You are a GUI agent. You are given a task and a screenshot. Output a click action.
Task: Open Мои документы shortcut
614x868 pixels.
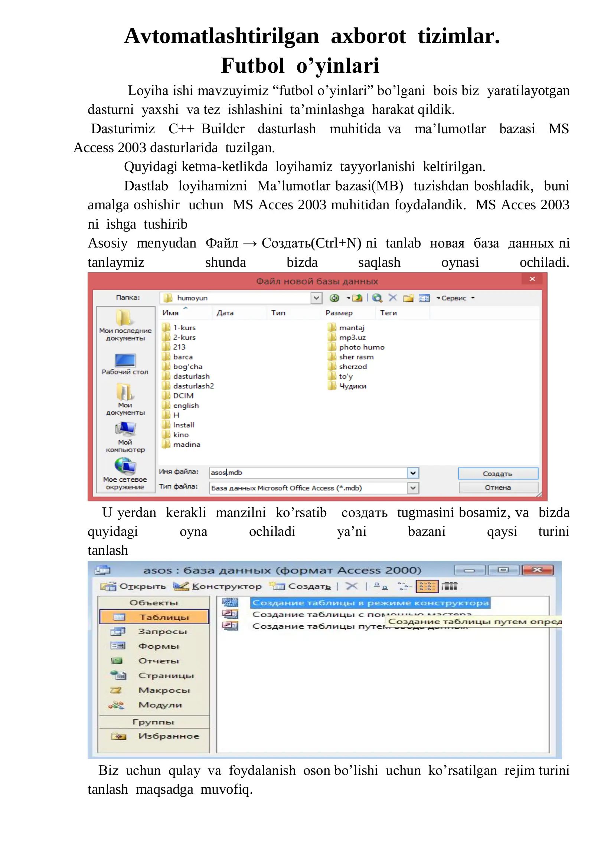click(125, 399)
